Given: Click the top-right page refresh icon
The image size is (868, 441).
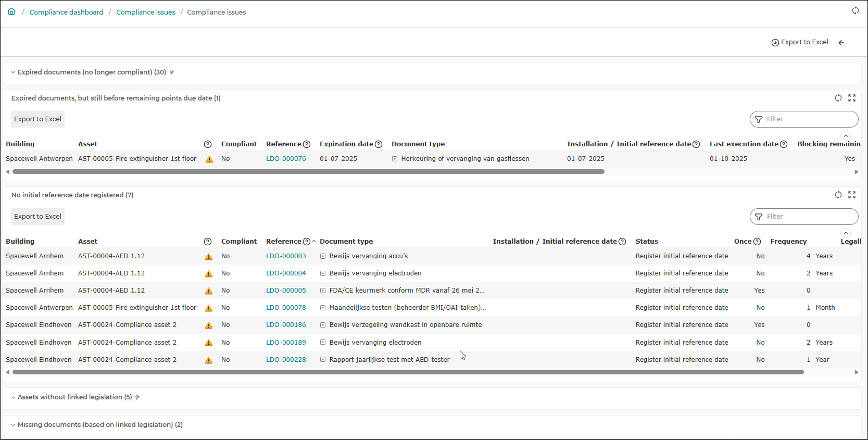Looking at the screenshot, I should pos(856,10).
